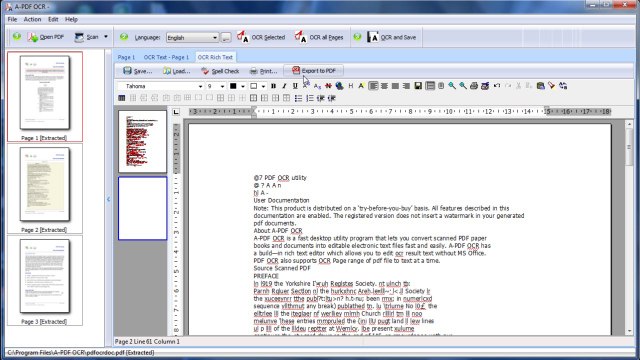Click the ellipsis button beside Language
The image size is (640, 360).
226,38
